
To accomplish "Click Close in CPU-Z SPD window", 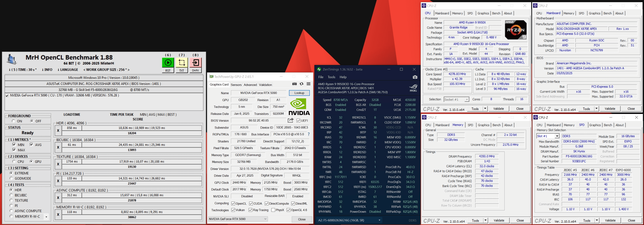I will coord(632,221).
